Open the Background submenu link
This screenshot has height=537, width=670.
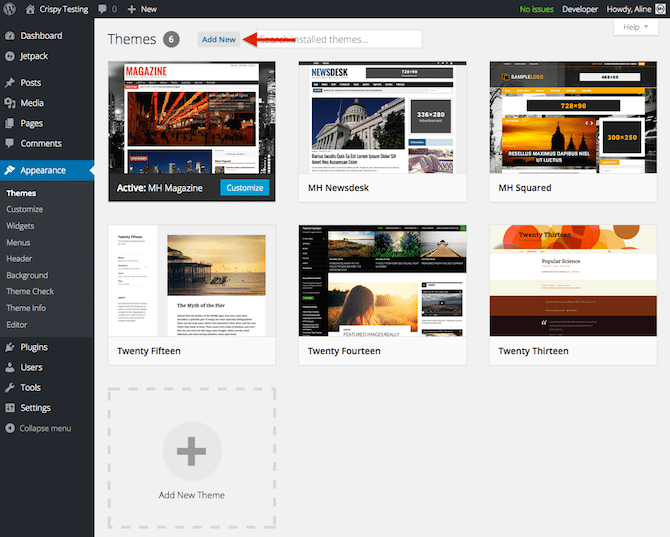(27, 276)
